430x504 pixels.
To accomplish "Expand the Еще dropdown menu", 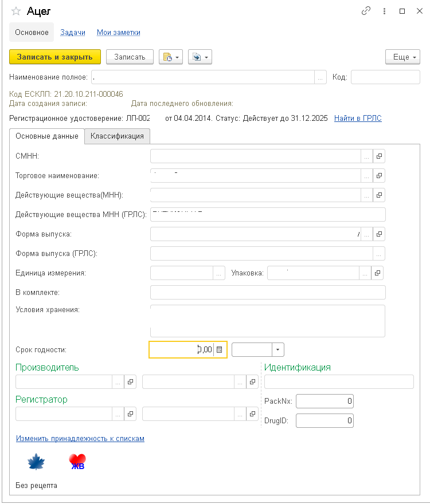I will click(x=402, y=57).
